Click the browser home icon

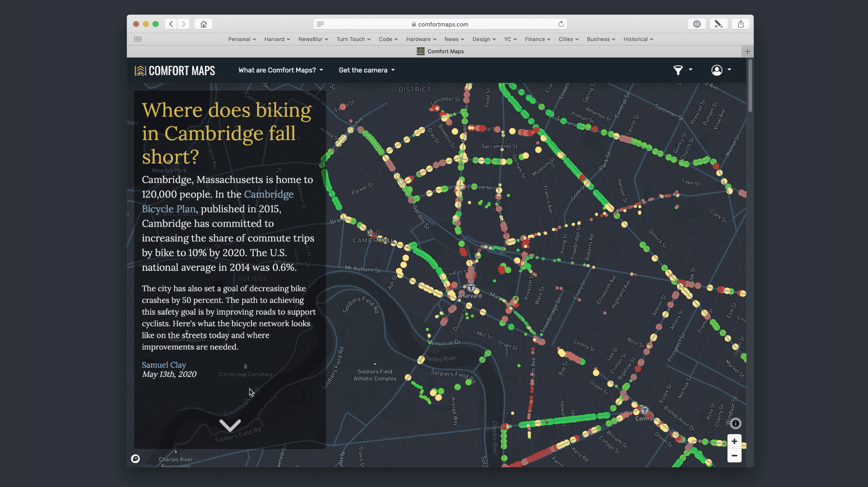pyautogui.click(x=203, y=24)
